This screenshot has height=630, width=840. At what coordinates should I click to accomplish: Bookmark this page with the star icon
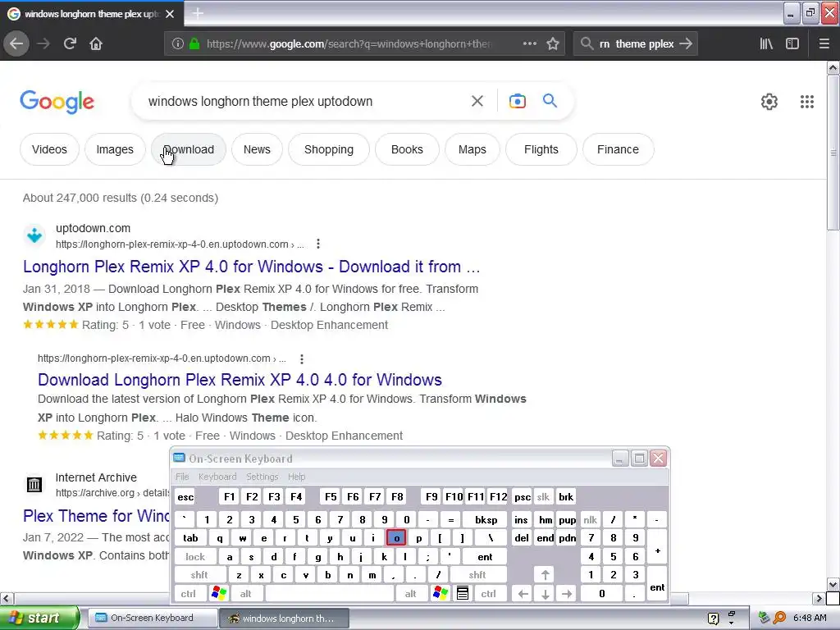(x=553, y=44)
